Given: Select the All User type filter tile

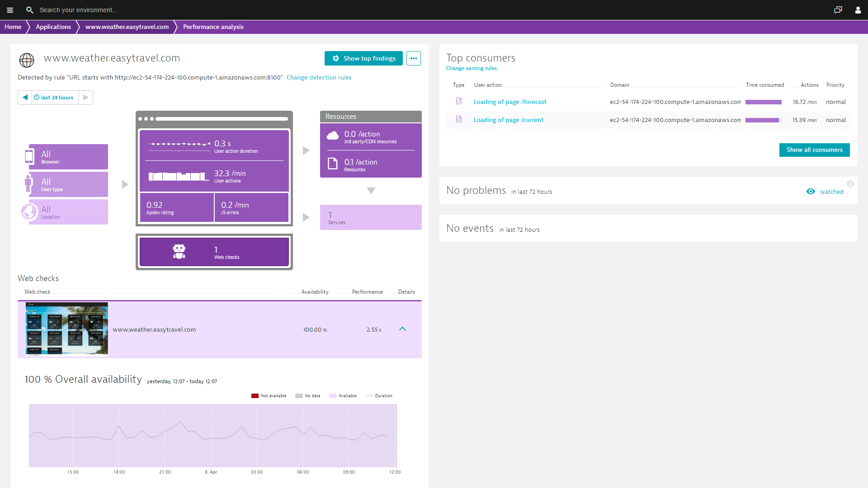Looking at the screenshot, I should tap(68, 184).
